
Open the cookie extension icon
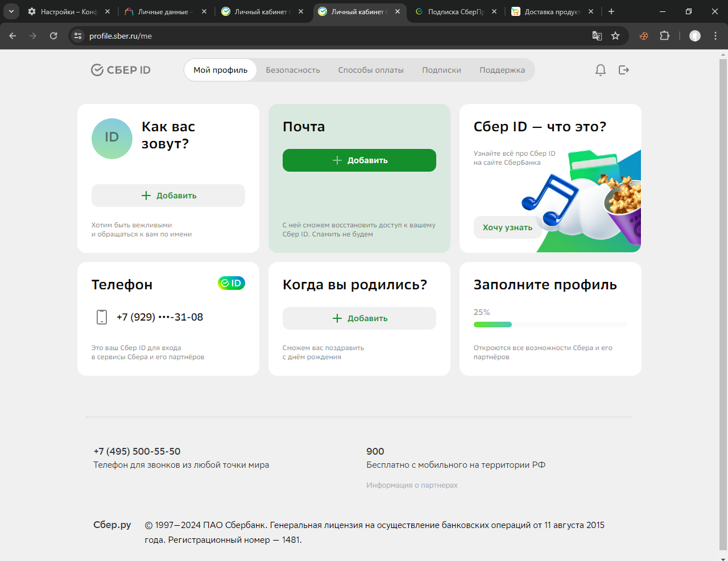[644, 36]
